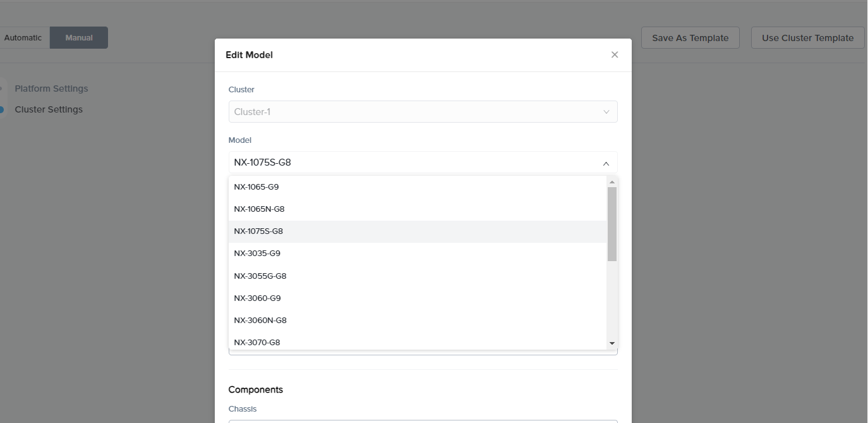The height and width of the screenshot is (423, 868).
Task: Open the Chassis dropdown under Components
Action: point(423,421)
